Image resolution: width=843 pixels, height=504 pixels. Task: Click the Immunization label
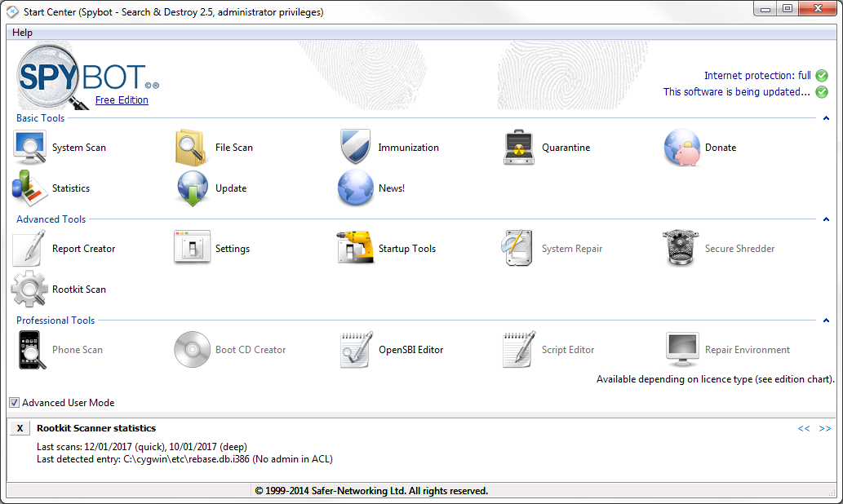coord(409,148)
